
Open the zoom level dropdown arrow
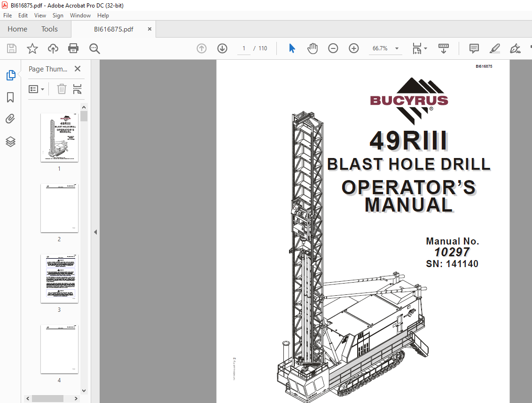pos(397,48)
